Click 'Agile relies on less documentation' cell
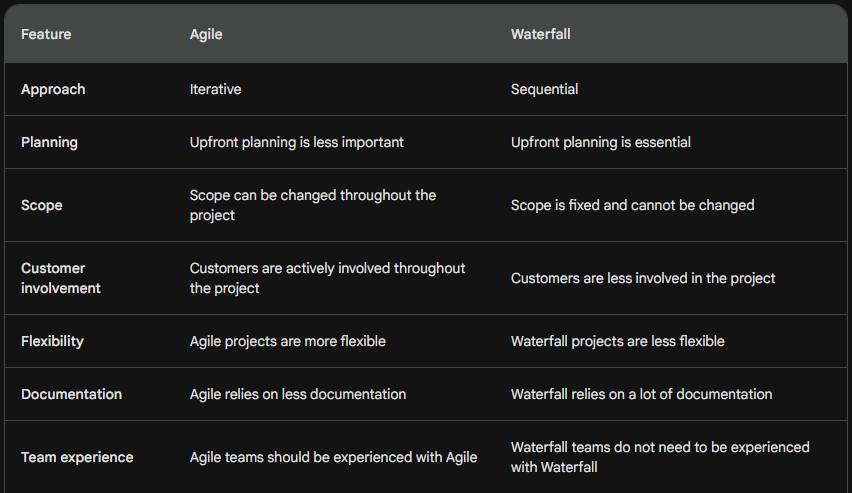852x493 pixels. 298,394
